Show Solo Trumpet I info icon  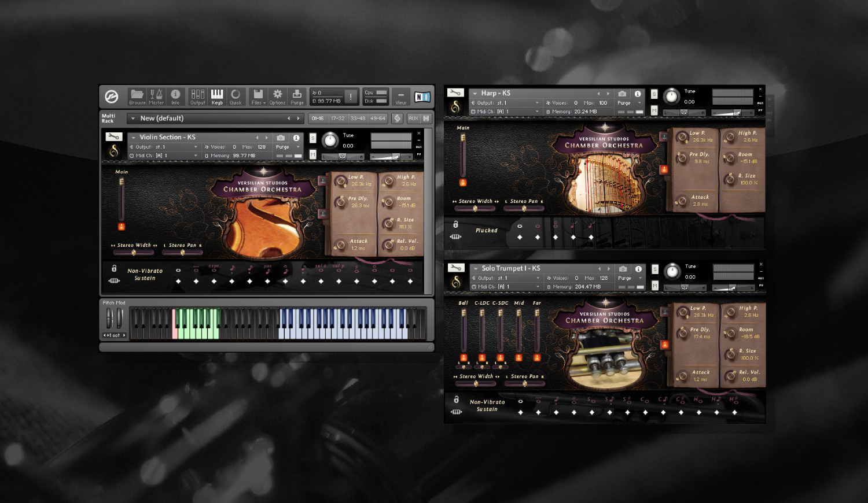pos(638,269)
